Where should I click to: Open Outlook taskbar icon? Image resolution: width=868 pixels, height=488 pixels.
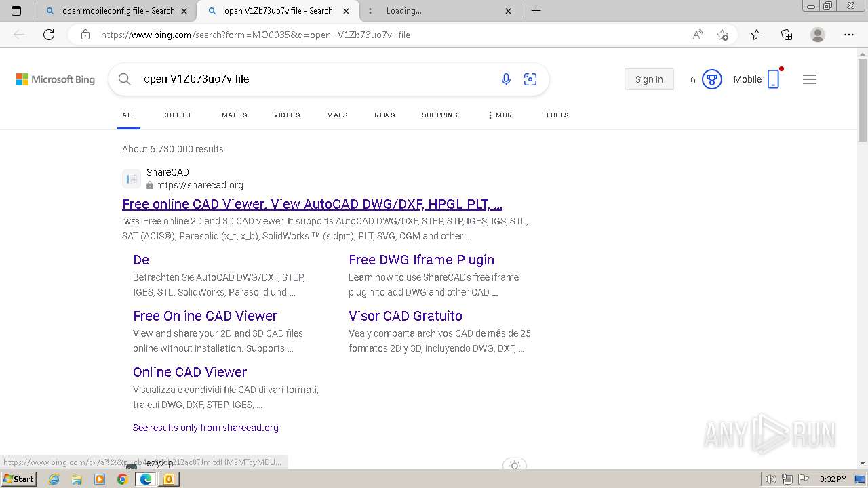[x=168, y=479]
